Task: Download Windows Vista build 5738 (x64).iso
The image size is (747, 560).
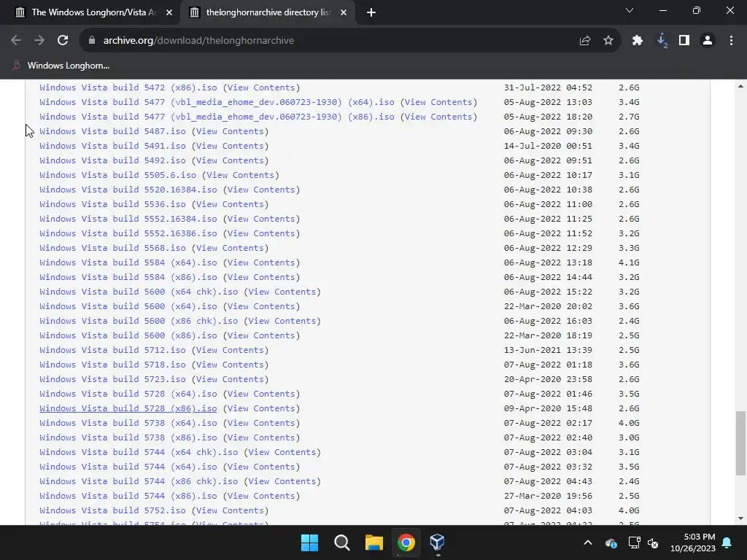Action: pos(128,423)
